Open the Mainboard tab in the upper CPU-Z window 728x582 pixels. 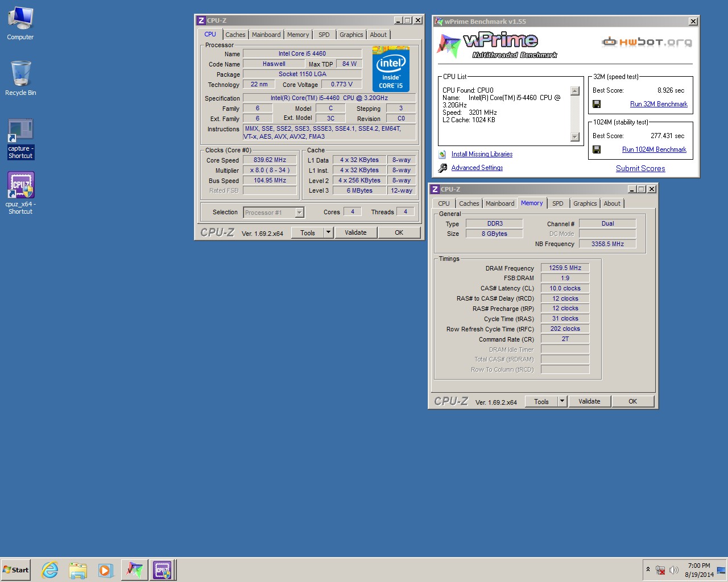tap(266, 35)
